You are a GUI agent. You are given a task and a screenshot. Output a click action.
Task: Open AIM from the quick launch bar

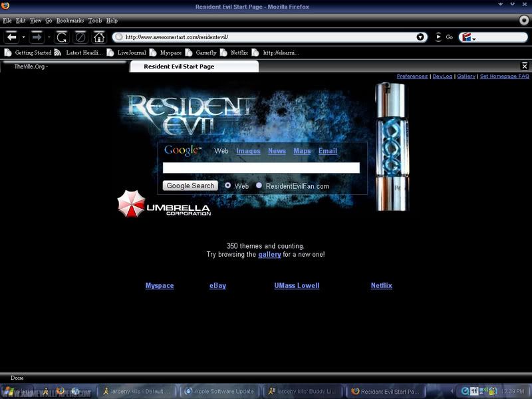[46, 391]
